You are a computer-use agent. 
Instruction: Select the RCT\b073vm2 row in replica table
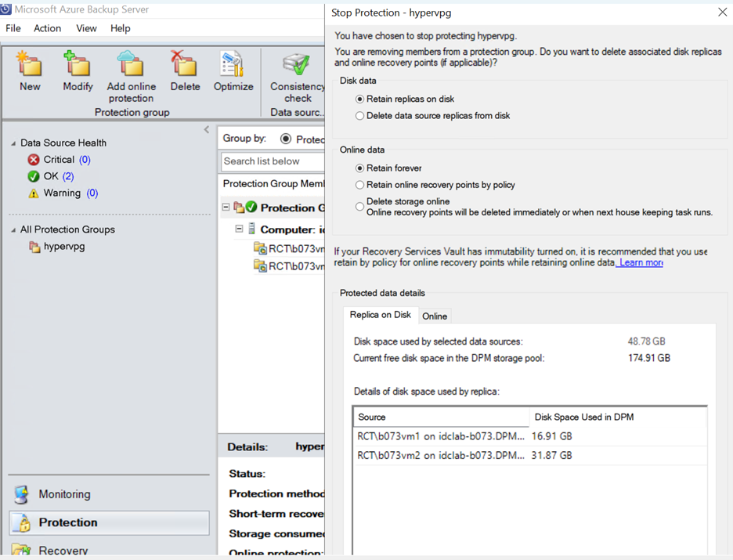pyautogui.click(x=529, y=455)
